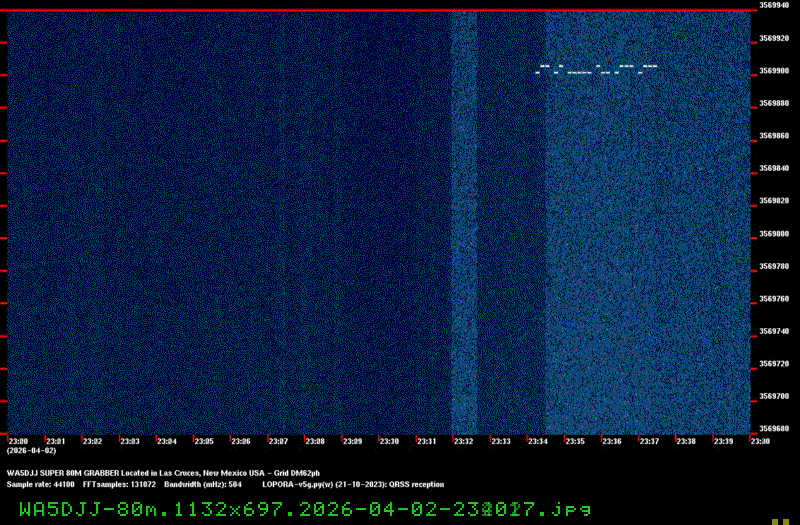The image size is (800, 525).
Task: Click the 23:14 time axis label
Action: pos(538,441)
